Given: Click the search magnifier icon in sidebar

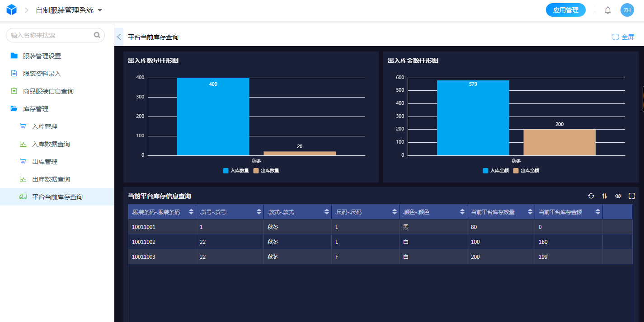Looking at the screenshot, I should pos(97,35).
